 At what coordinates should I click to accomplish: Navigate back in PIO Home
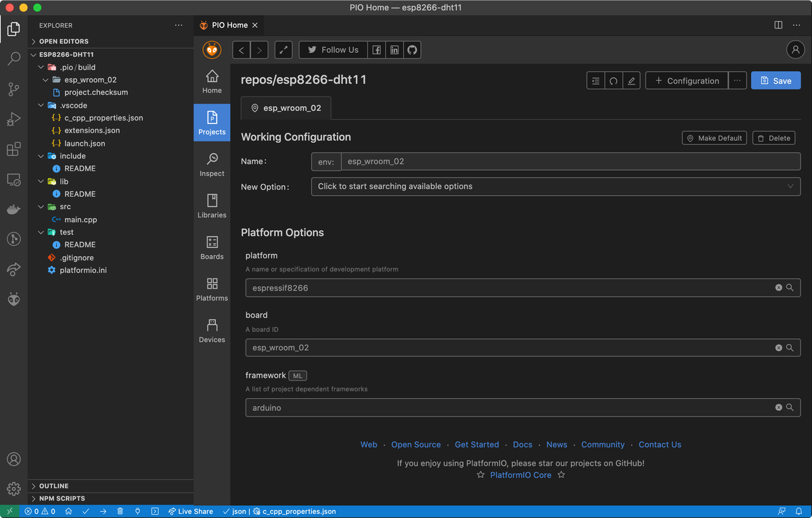[x=242, y=49]
